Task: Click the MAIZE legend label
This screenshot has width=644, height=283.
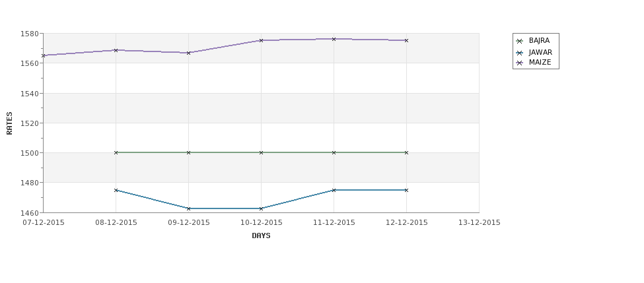Action: click(x=540, y=63)
